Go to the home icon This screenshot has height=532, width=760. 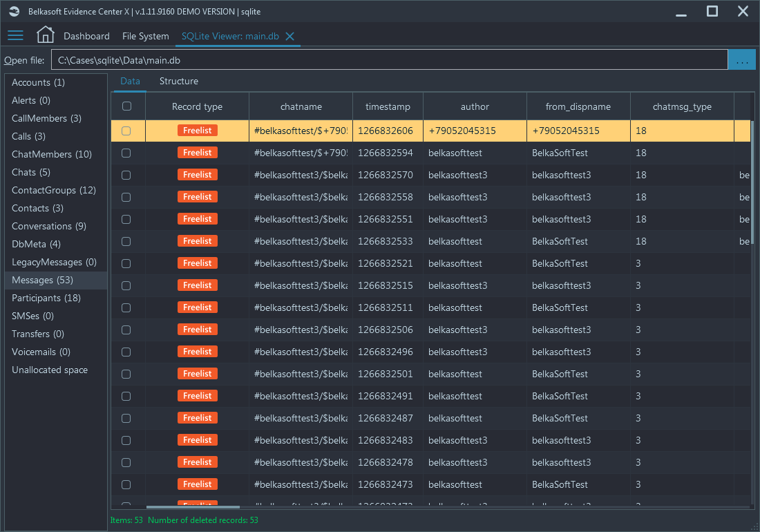coord(45,35)
